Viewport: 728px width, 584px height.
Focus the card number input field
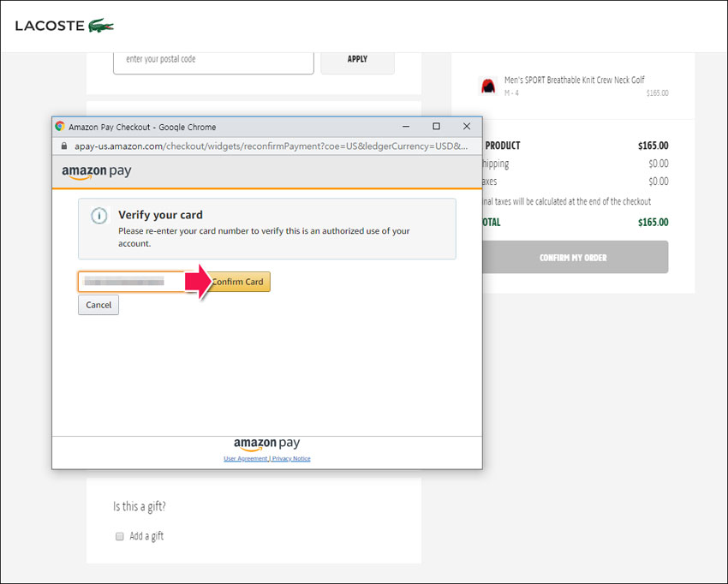134,282
